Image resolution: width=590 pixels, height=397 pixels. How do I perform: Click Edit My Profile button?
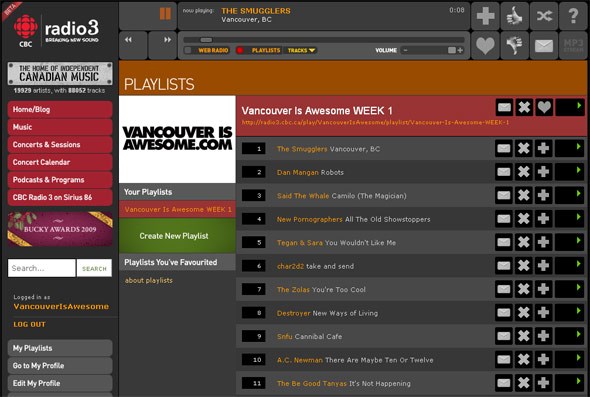pyautogui.click(x=60, y=383)
